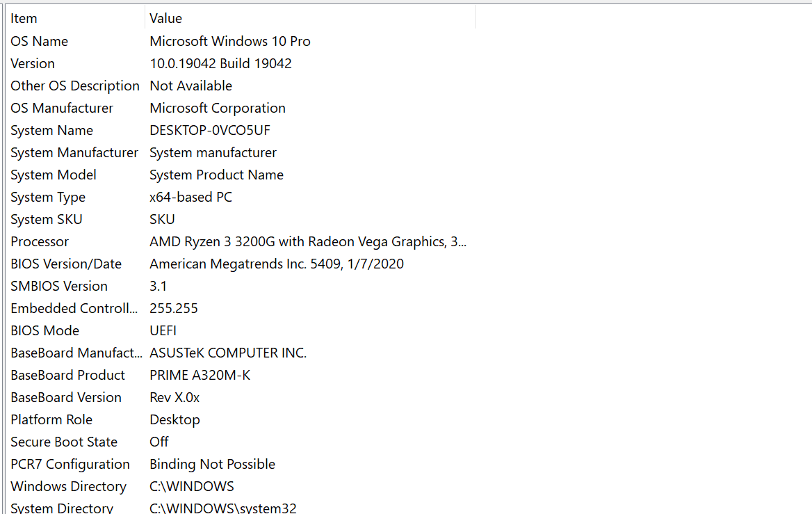
Task: Select the Microsoft Corporation value
Action: 218,109
